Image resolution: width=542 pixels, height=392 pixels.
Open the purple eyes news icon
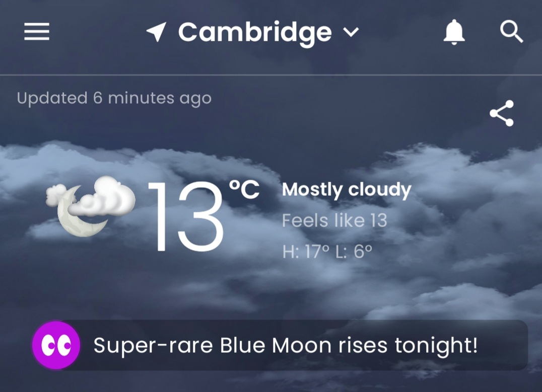pyautogui.click(x=56, y=345)
